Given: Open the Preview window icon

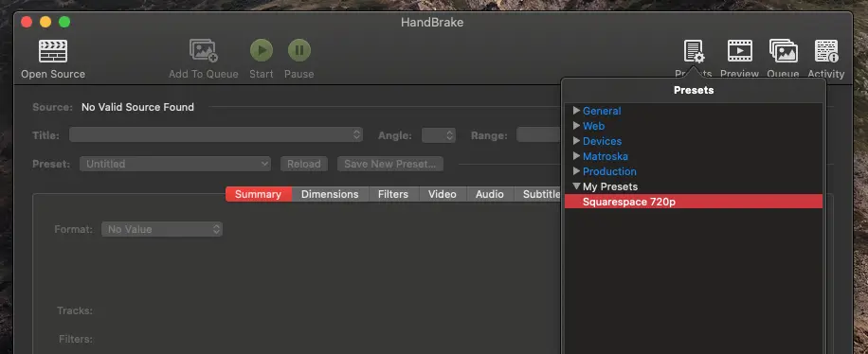Looking at the screenshot, I should [739, 51].
